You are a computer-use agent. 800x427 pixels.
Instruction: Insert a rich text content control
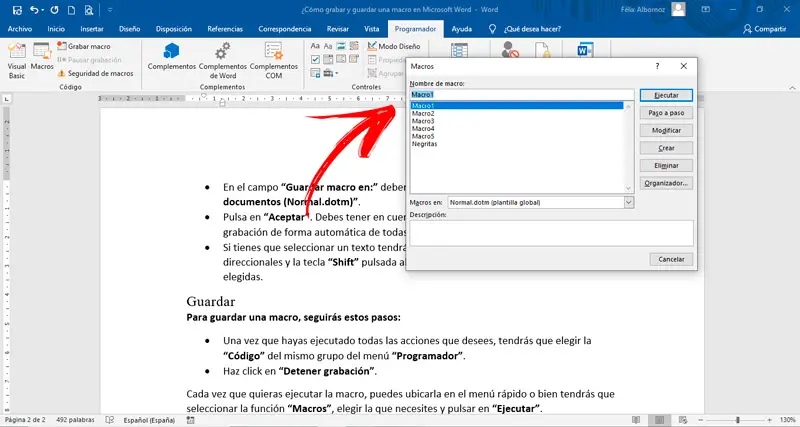click(x=315, y=46)
